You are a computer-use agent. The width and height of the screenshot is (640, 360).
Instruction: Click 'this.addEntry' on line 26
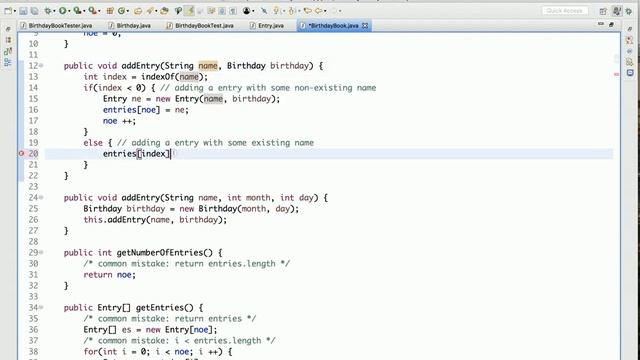tap(115, 220)
